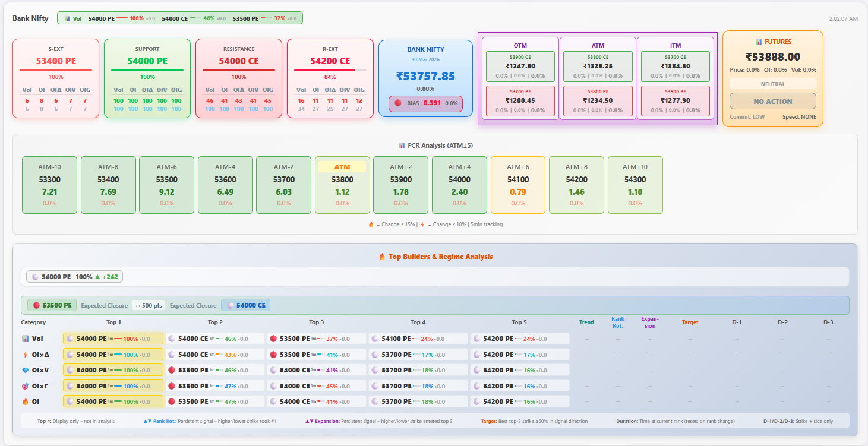Select the 53500 PE Expected Closure chip

tap(52, 305)
